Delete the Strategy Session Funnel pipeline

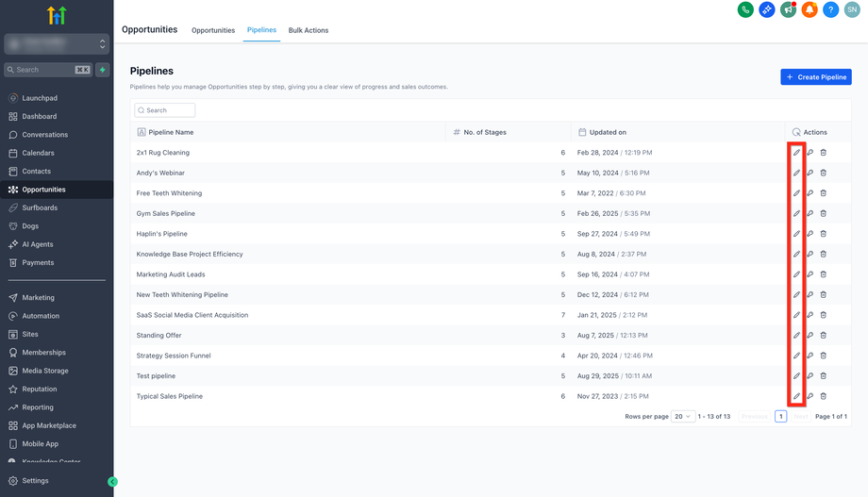823,356
